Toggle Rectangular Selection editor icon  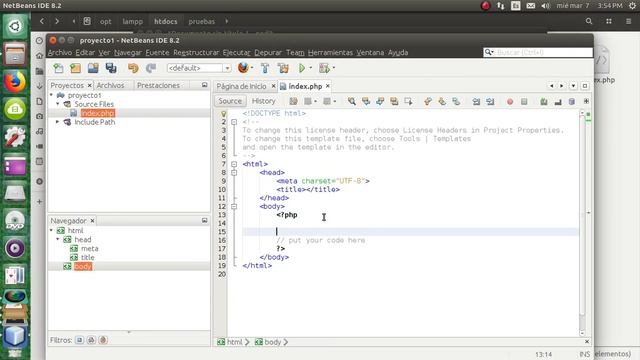pos(408,101)
